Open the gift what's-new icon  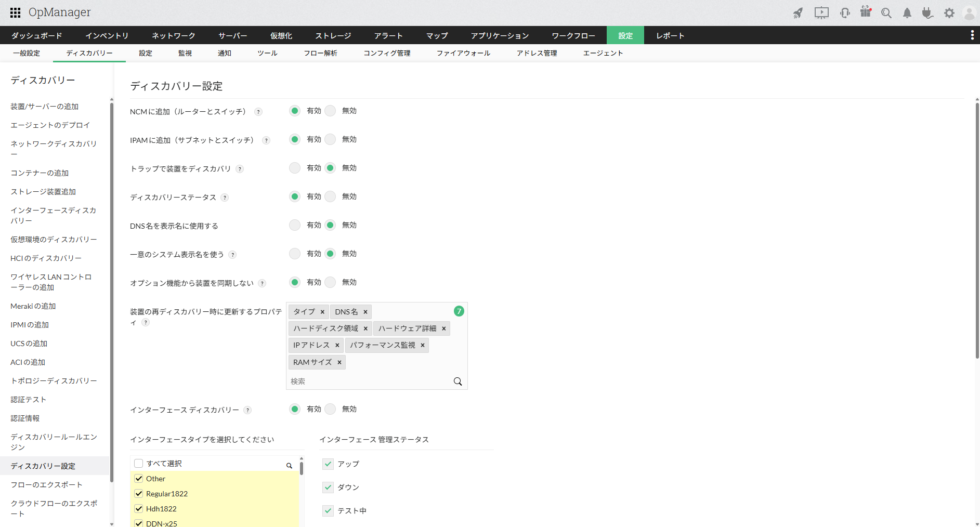point(866,12)
